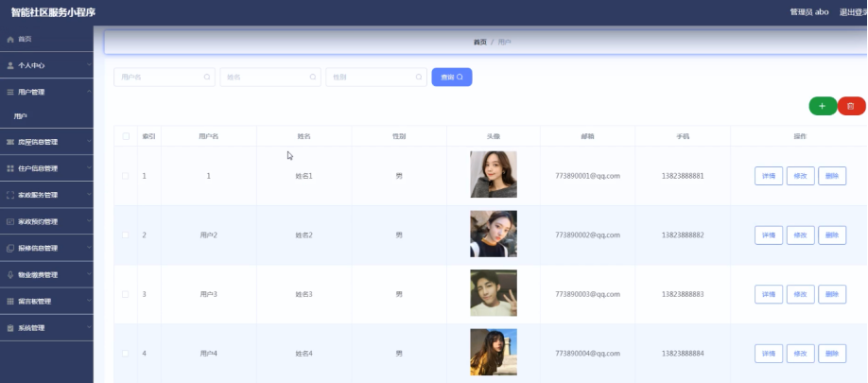The image size is (868, 383).
Task: Click the icon beside 家政预约管理
Action: coord(10,221)
